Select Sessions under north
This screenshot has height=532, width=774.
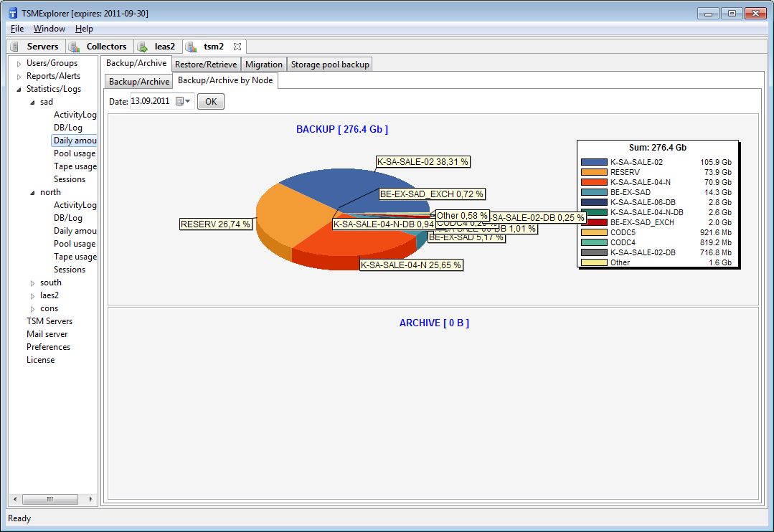click(x=70, y=270)
